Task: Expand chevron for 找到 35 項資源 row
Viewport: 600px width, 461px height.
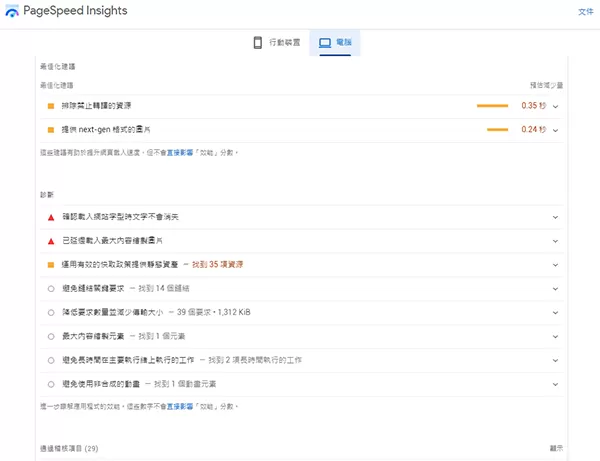Action: click(x=555, y=265)
